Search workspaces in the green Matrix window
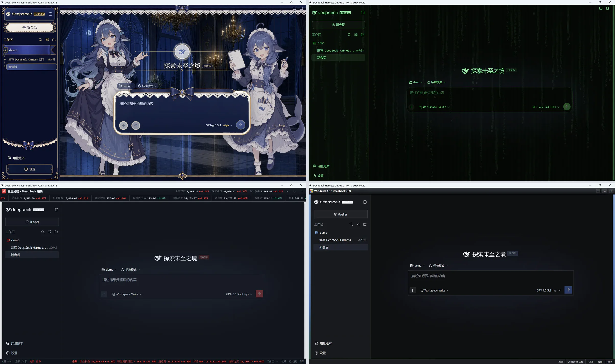 coord(349,35)
